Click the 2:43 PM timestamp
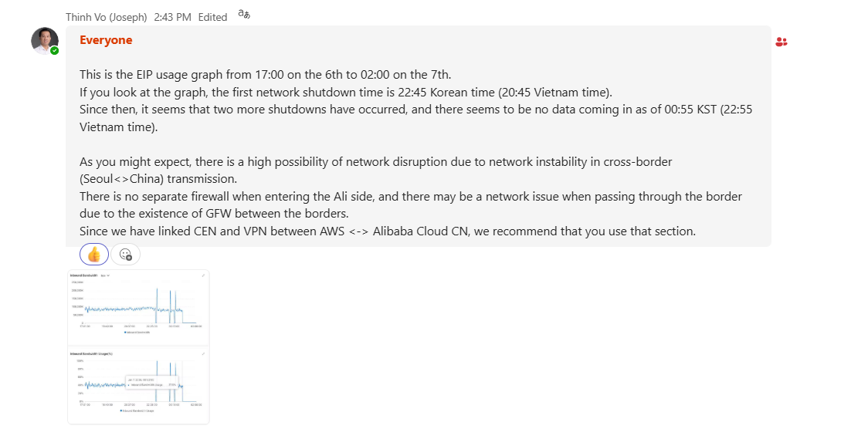868x439 pixels. (x=171, y=16)
